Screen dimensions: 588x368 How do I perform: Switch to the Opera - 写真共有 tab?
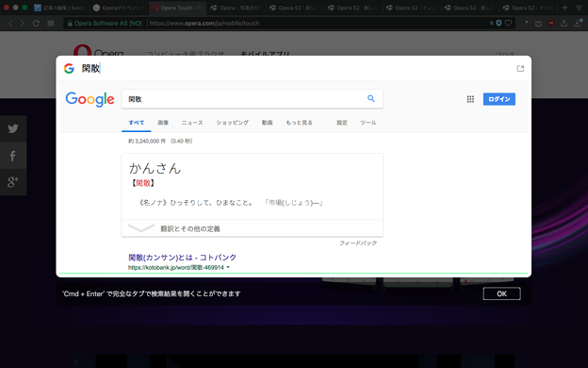(x=237, y=8)
